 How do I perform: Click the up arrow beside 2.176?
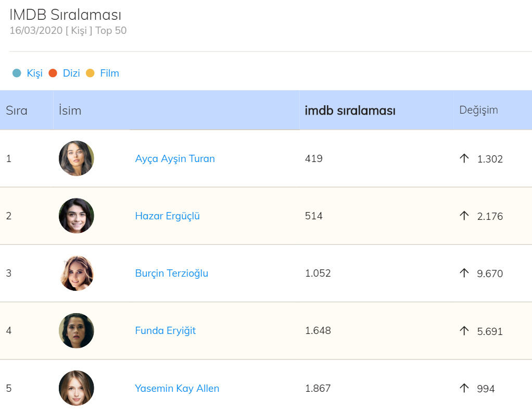click(464, 216)
